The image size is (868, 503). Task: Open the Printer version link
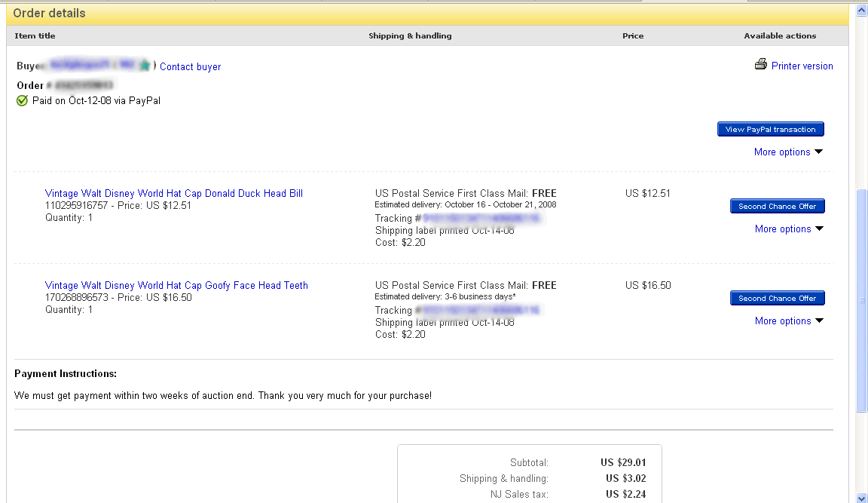tap(802, 66)
